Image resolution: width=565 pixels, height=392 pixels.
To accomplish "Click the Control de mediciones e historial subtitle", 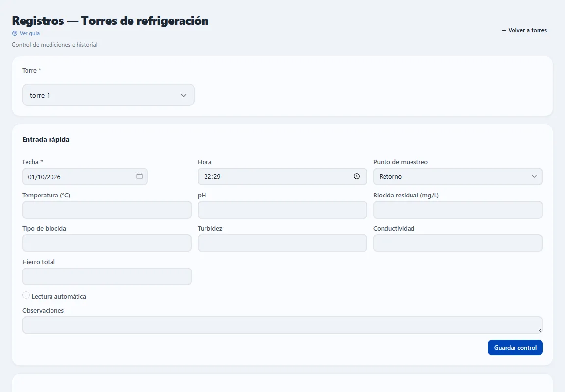I will click(54, 44).
